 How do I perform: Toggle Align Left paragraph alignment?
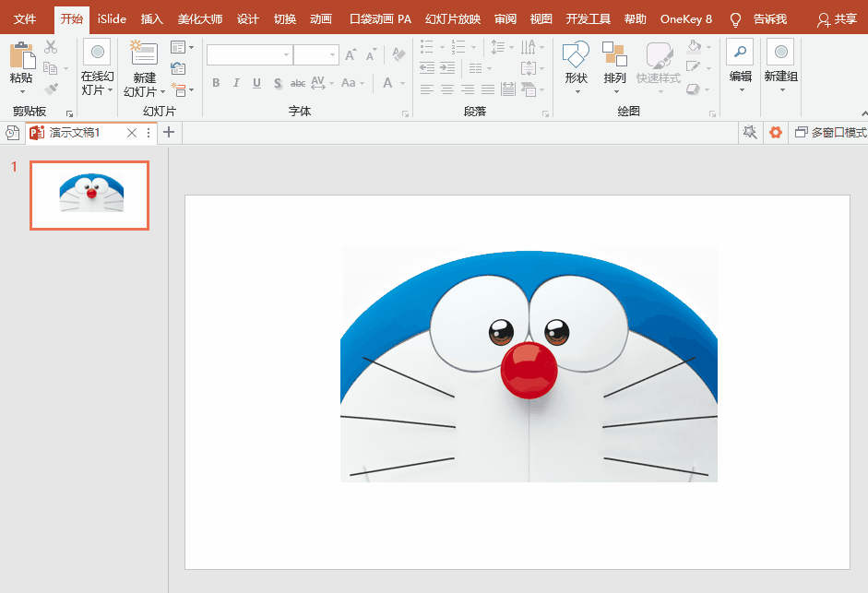point(427,89)
